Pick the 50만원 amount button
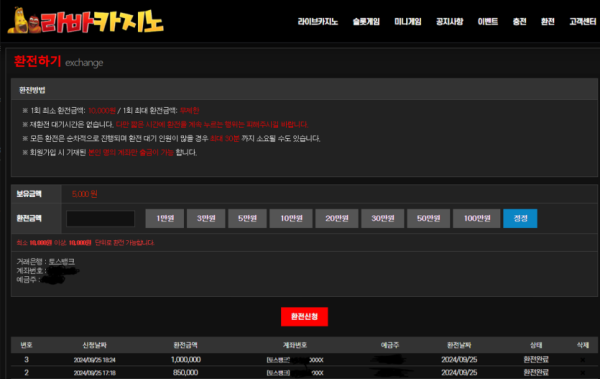The width and height of the screenshot is (600, 379). pos(429,218)
